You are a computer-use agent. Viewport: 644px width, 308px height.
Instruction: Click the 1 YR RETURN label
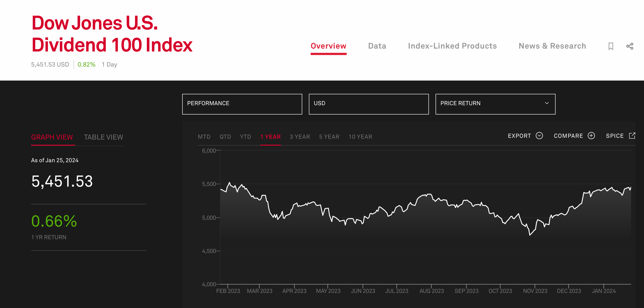(49, 237)
